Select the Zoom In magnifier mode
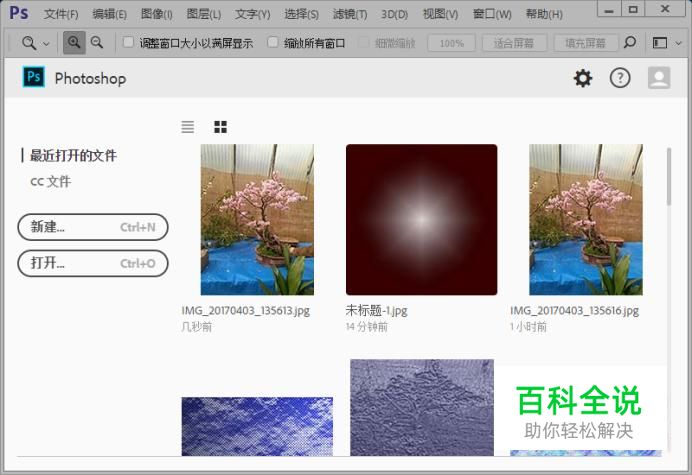Screen dimensions: 692x475 [74, 43]
